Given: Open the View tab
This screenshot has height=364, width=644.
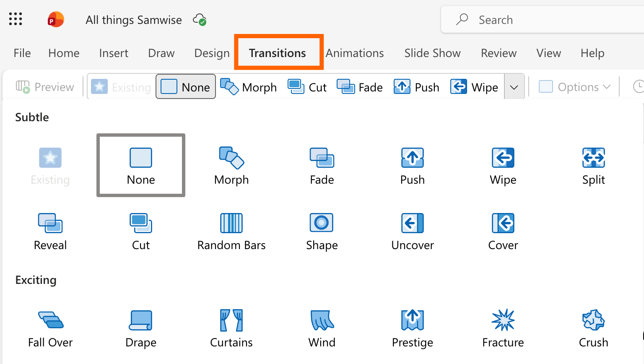Looking at the screenshot, I should point(548,53).
